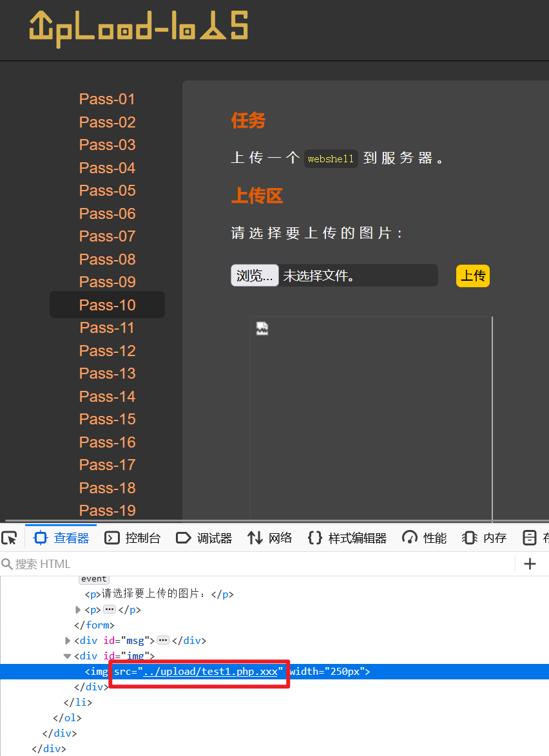The image size is (549, 756).
Task: Click the 浏览... browse file button
Action: [255, 276]
